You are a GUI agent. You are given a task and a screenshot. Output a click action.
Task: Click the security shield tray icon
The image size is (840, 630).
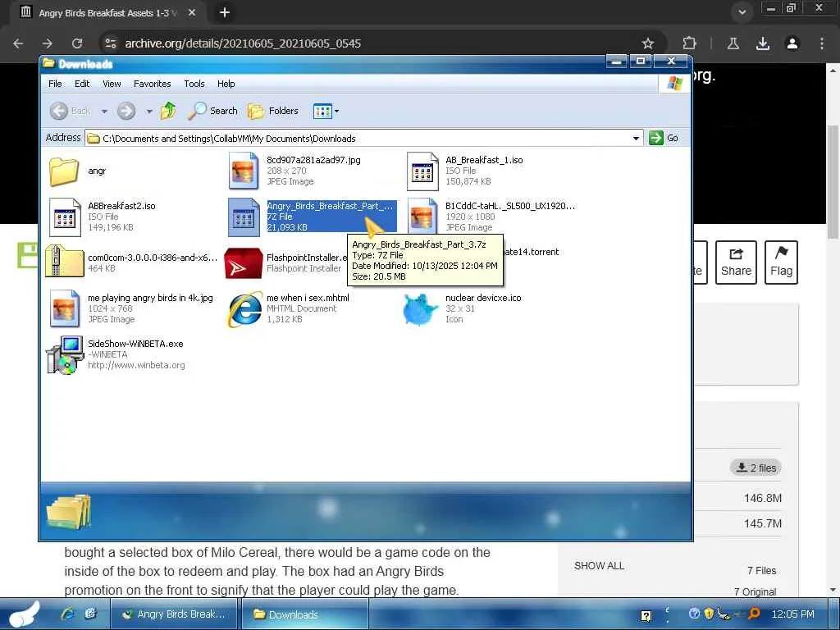tap(709, 614)
